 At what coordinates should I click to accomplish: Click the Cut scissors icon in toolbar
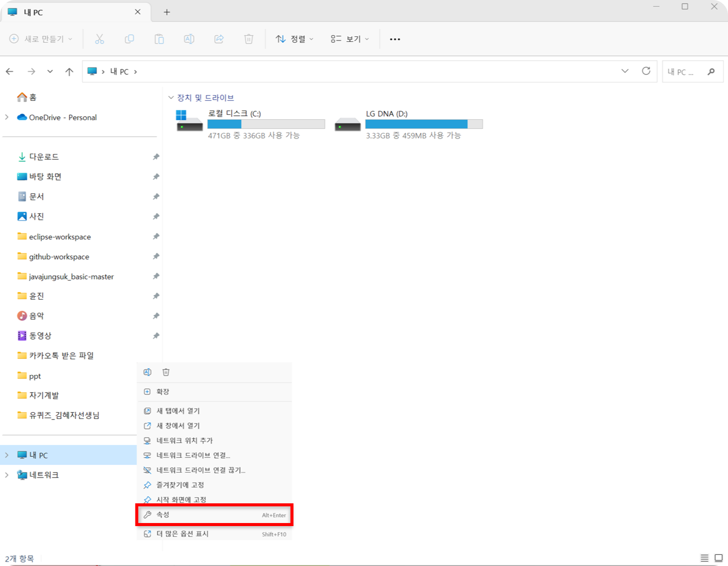click(x=100, y=39)
